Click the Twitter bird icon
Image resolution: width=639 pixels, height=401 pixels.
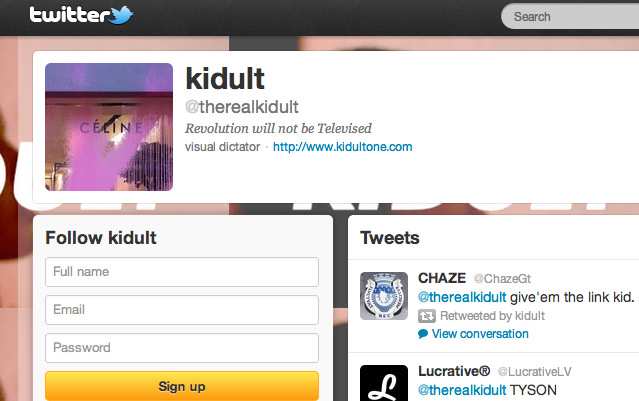122,15
